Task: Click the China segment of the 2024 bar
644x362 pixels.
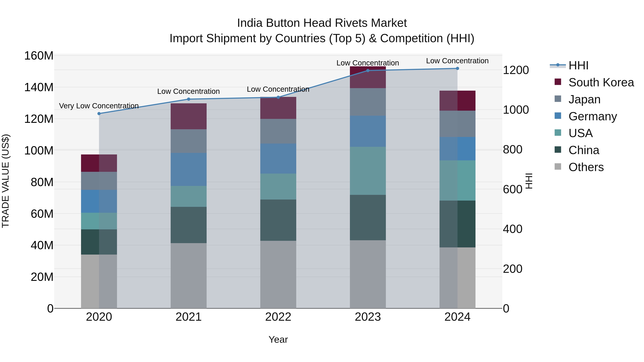Action: pos(457,224)
